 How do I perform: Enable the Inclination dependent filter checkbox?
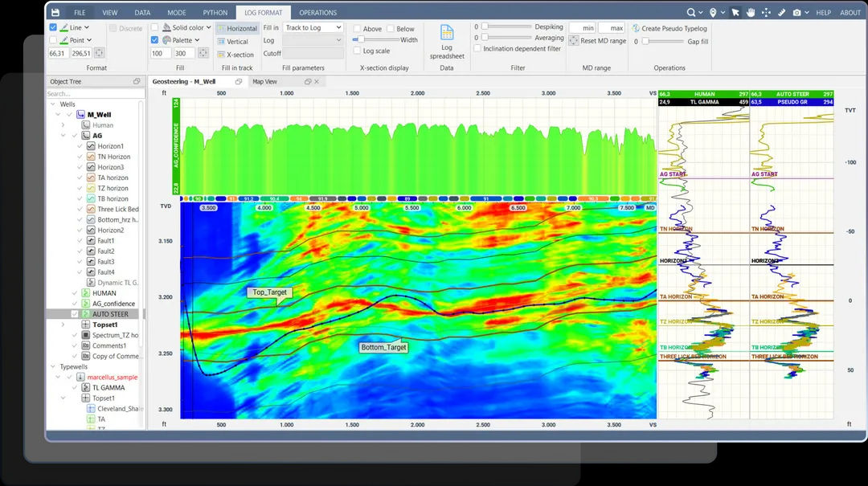tap(477, 48)
